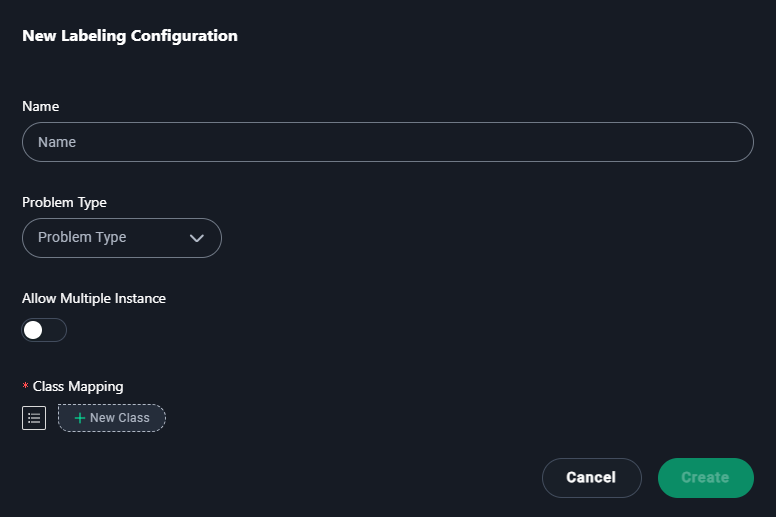Screen dimensions: 776x517
Task: Click the white knob of the toggle switch
Action: click(x=33, y=330)
